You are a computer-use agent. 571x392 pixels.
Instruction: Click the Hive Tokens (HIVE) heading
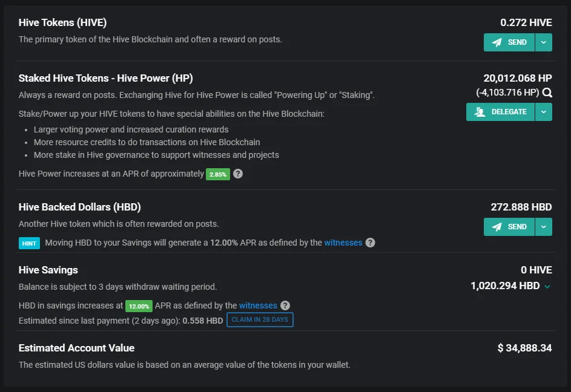click(62, 22)
